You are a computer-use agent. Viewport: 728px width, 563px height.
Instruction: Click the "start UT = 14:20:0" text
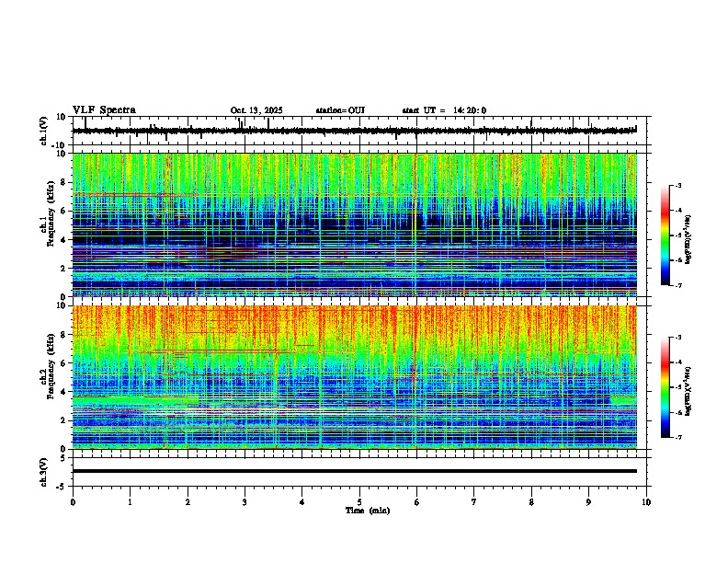[444, 110]
